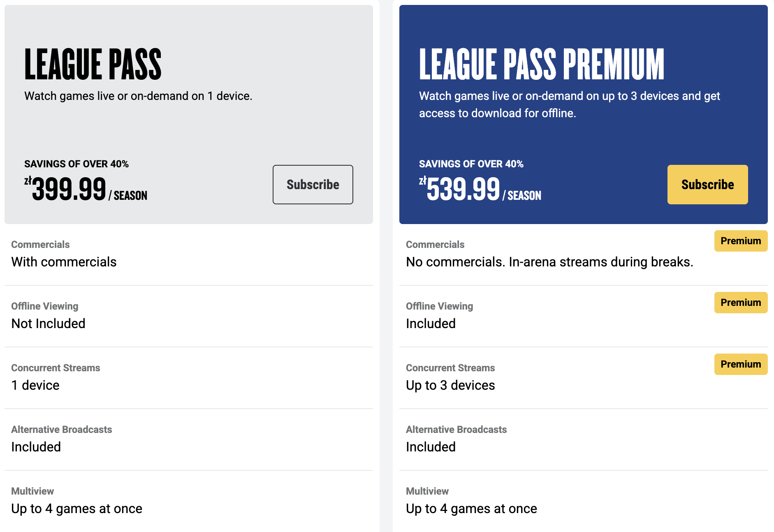Click the 539.99 per season price
Screen dimensions: 774x532
(480, 190)
